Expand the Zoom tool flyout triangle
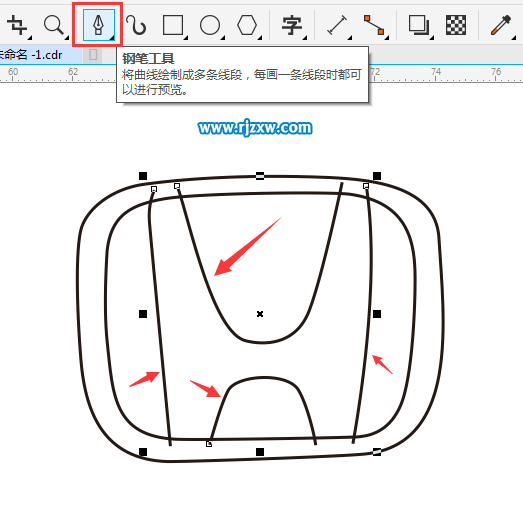The image size is (523, 513). 66,38
